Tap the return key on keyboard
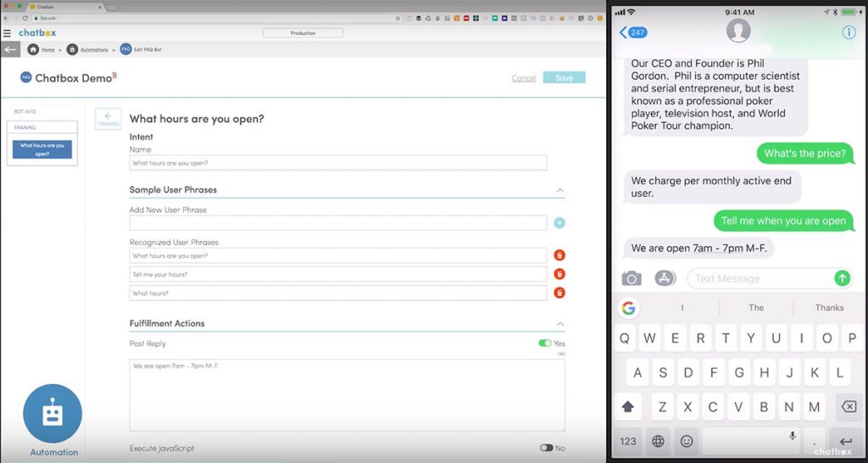868x463 pixels. [x=845, y=442]
